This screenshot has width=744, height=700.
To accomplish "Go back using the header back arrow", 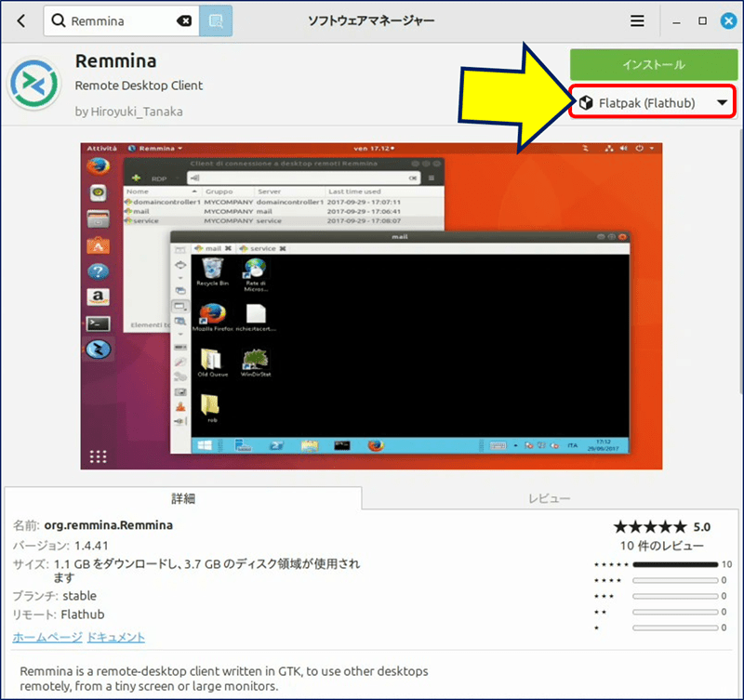I will 21,20.
